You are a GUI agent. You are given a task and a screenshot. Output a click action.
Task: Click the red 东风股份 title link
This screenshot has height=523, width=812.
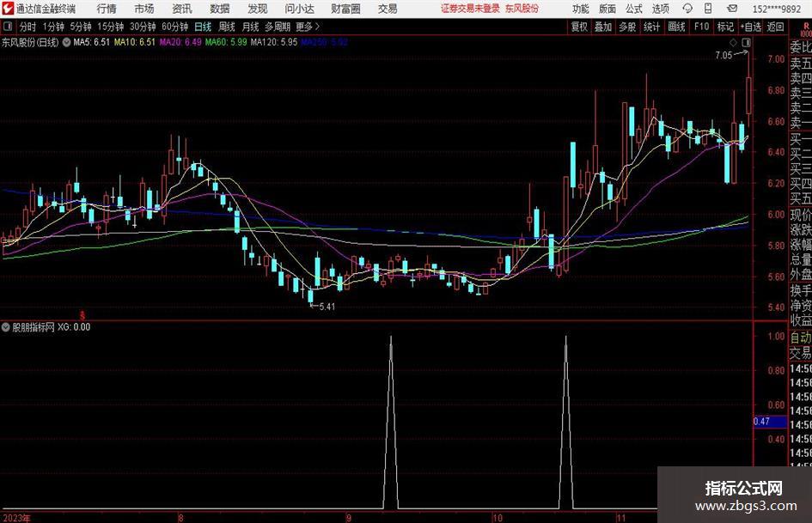click(x=522, y=9)
